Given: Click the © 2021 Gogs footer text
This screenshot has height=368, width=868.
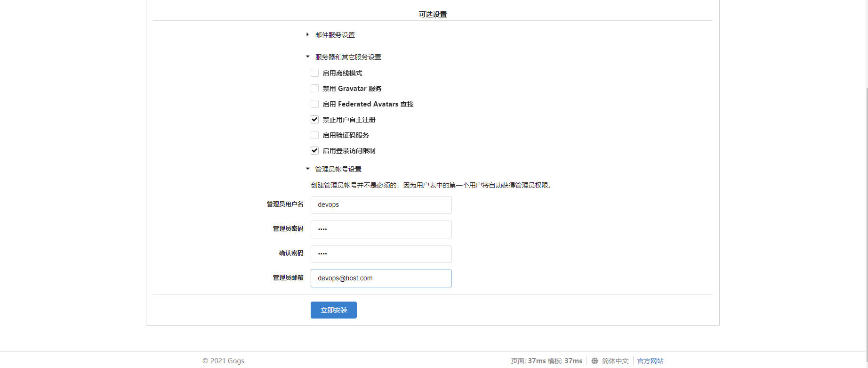Looking at the screenshot, I should pyautogui.click(x=223, y=361).
